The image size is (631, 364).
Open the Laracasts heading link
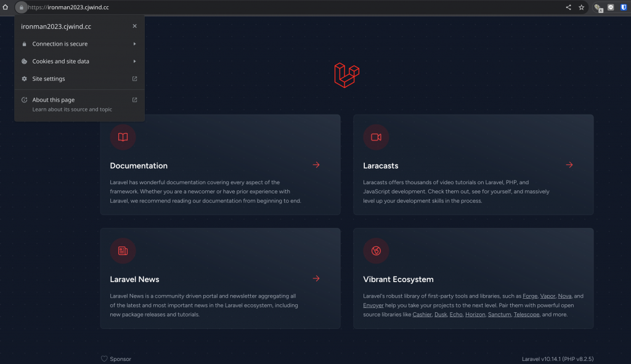click(381, 166)
